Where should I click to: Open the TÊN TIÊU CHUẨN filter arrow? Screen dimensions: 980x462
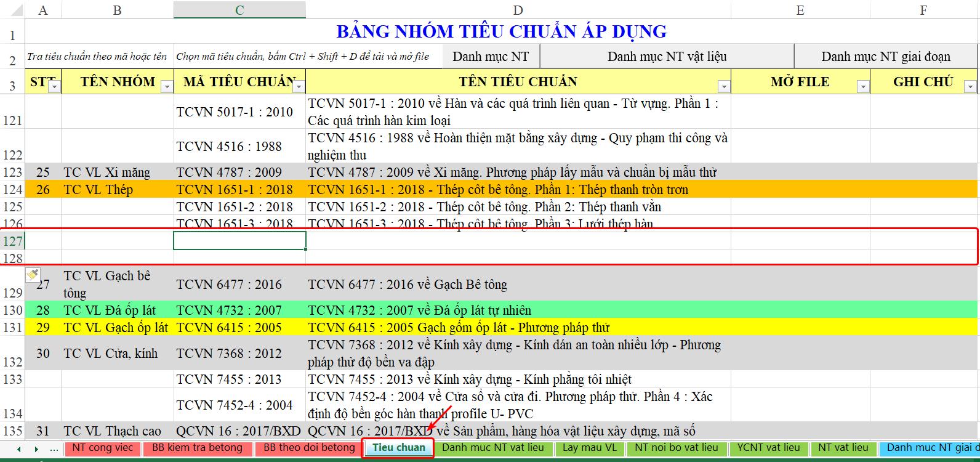pyautogui.click(x=724, y=87)
